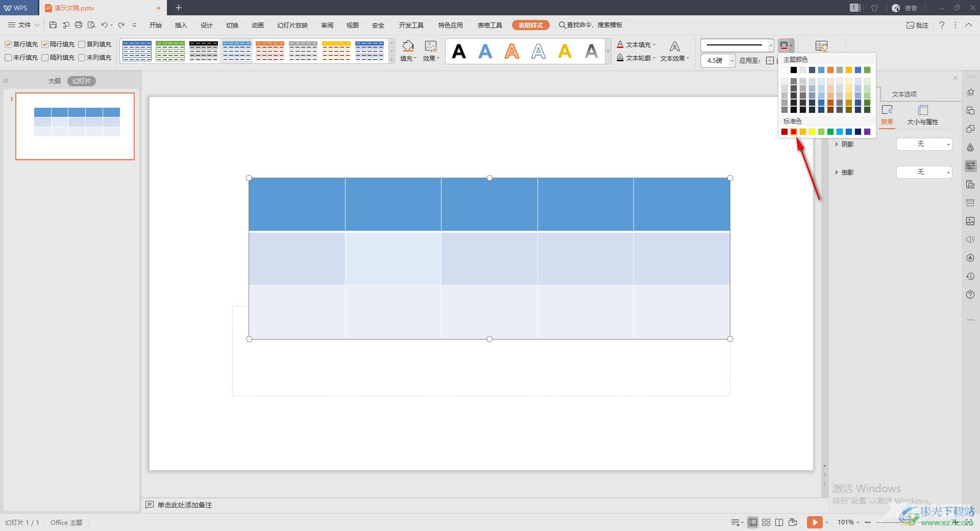Viewport: 980px width, 531px height.
Task: Switch to reading view icon
Action: [x=779, y=522]
